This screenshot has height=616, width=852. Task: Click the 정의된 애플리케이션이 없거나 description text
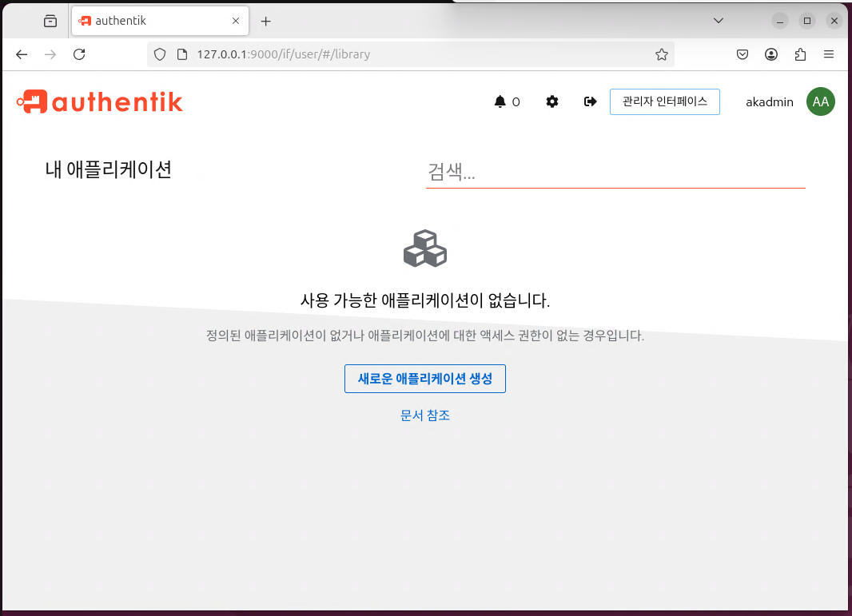click(425, 336)
